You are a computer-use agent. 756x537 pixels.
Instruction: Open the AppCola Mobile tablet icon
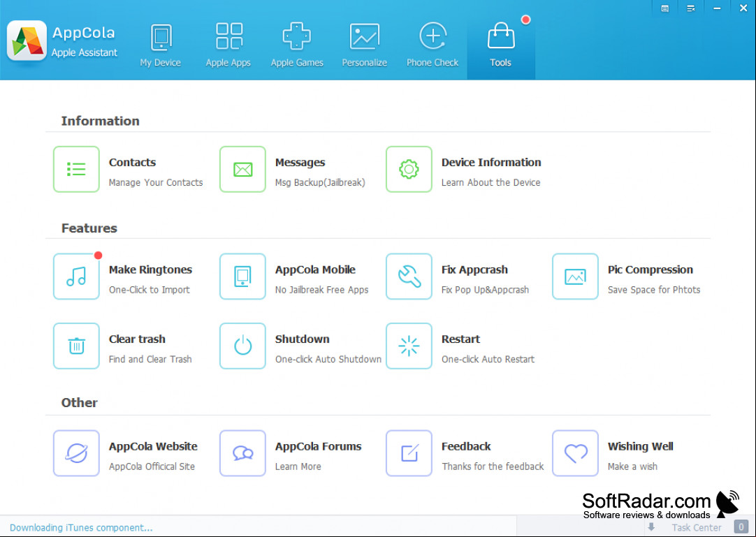click(242, 277)
